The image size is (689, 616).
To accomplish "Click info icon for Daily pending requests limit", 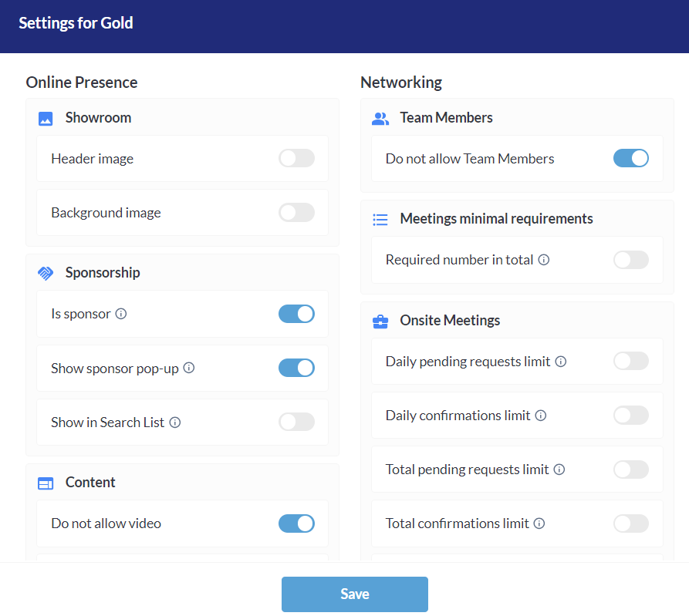I will point(561,361).
